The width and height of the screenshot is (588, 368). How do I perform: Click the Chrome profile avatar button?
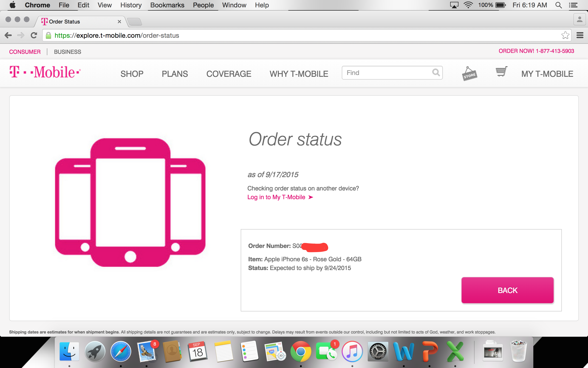click(x=580, y=19)
